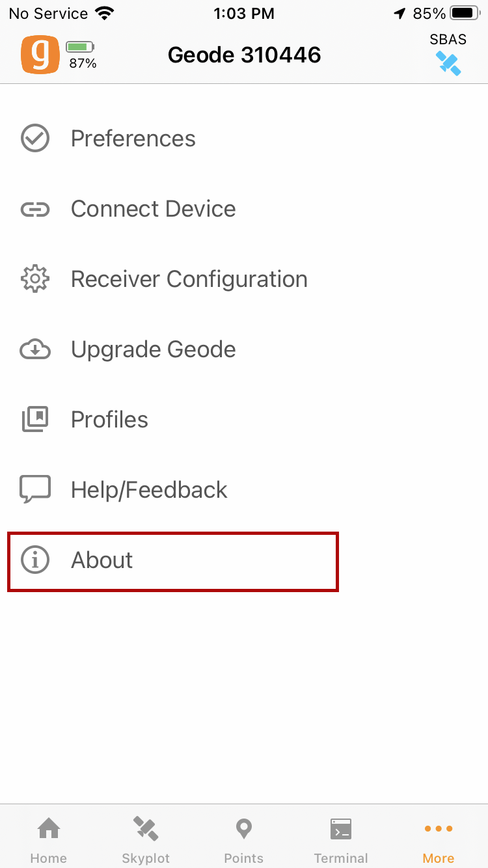
Task: Select Connect Device from the list
Action: (154, 209)
